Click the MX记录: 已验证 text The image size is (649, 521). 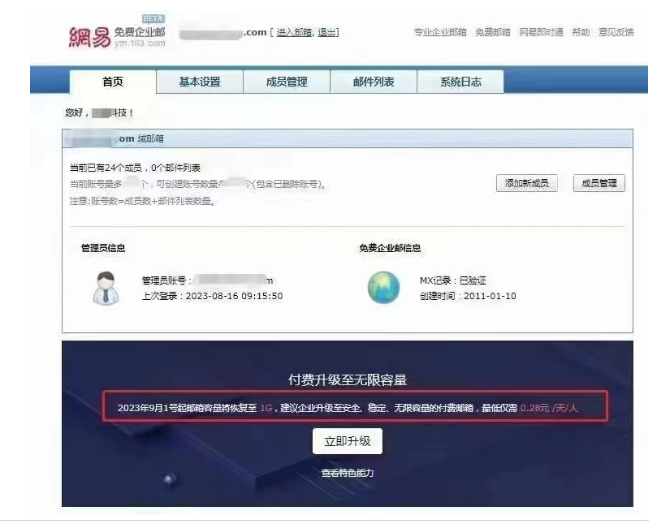point(452,281)
